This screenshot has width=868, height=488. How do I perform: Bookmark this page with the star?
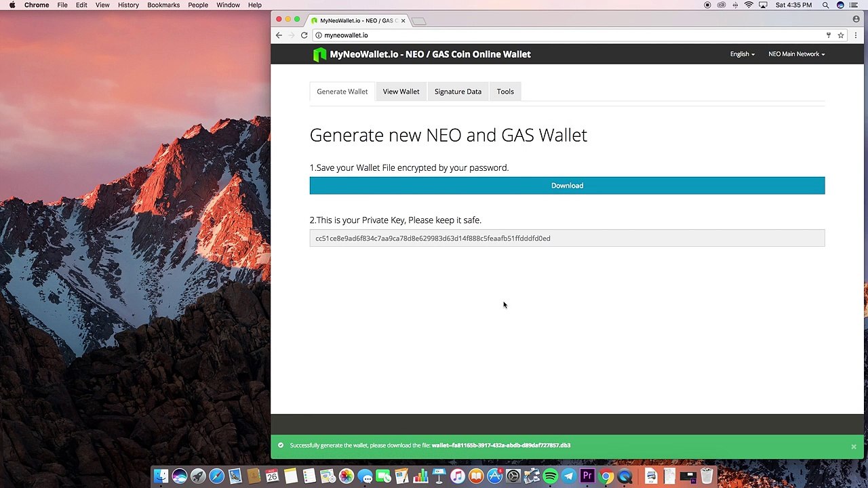coord(841,35)
